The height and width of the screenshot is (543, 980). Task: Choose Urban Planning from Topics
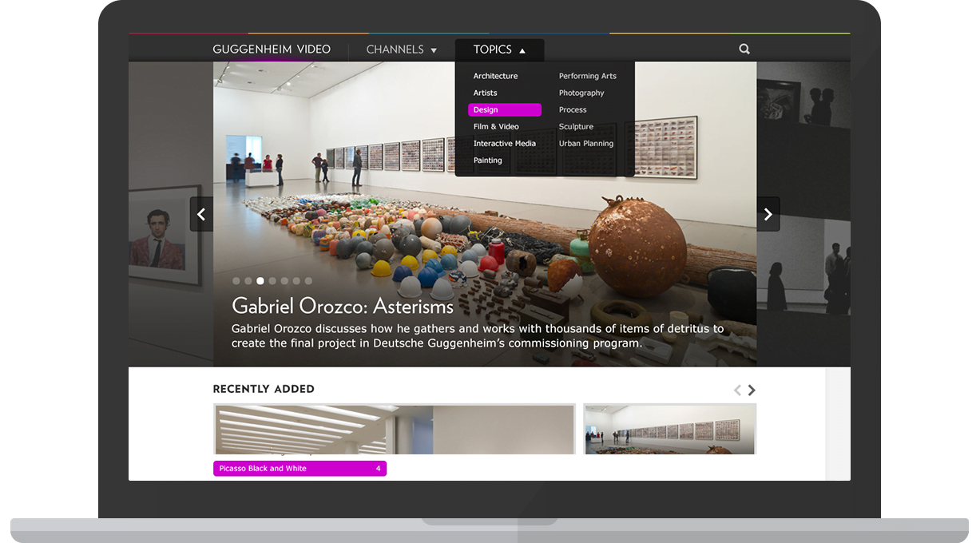click(586, 143)
